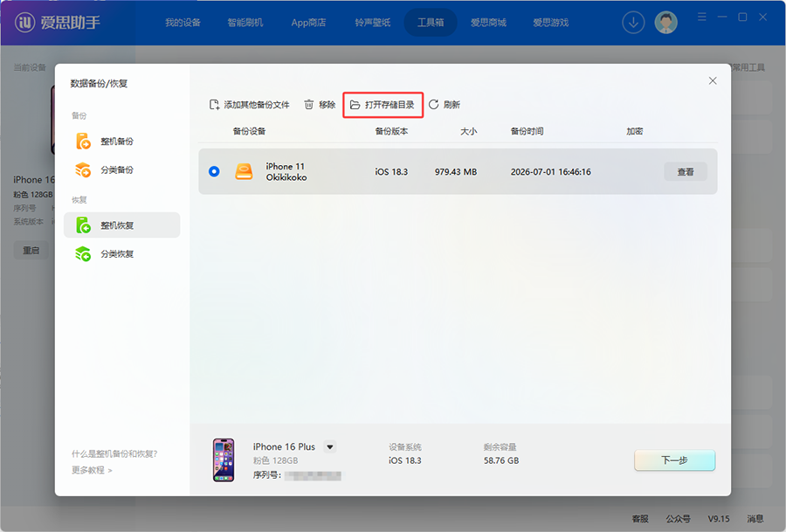
Task: Click 什么是整机备份和恢复? help link
Action: pos(114,453)
